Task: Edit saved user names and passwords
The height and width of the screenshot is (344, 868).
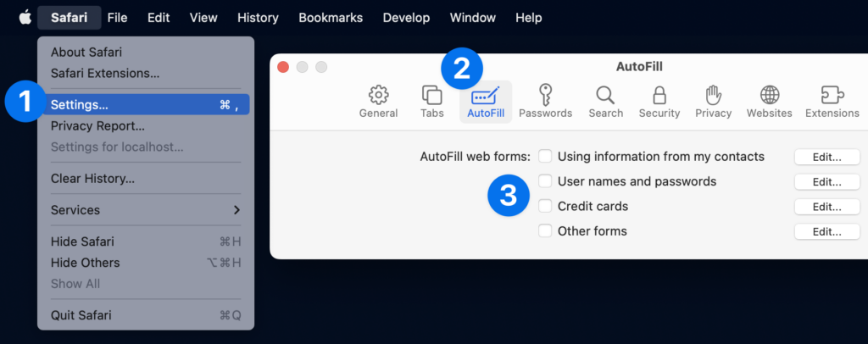Action: [x=827, y=181]
